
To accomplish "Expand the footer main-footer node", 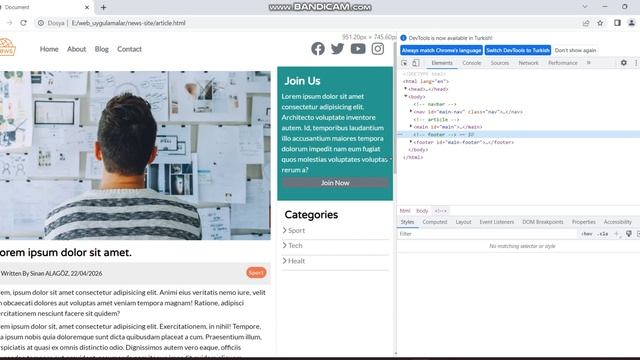I will 411,142.
